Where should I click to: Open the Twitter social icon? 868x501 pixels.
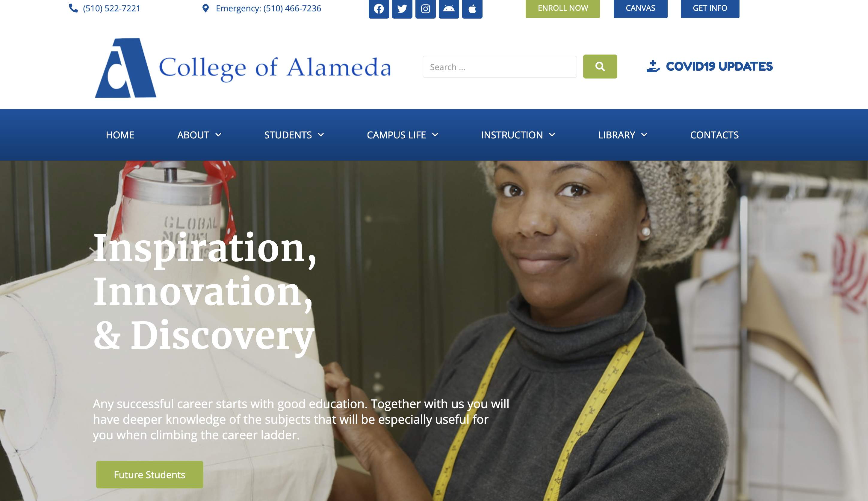(x=402, y=9)
